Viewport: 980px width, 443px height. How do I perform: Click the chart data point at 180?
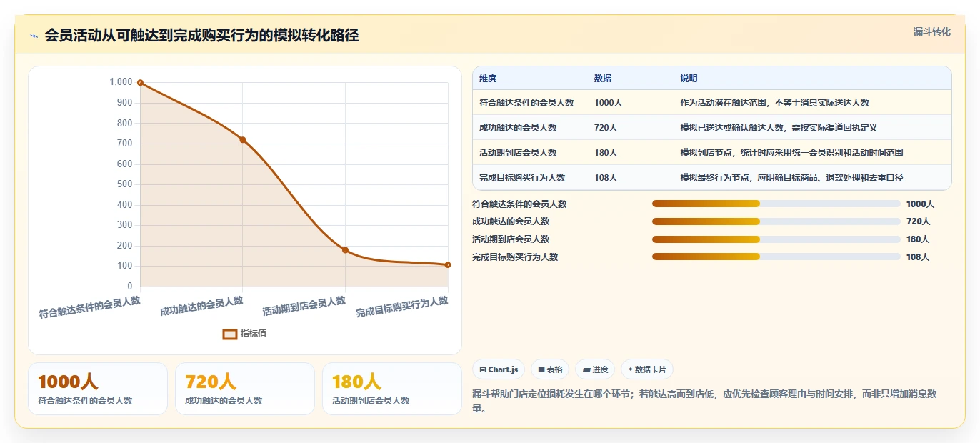[345, 250]
